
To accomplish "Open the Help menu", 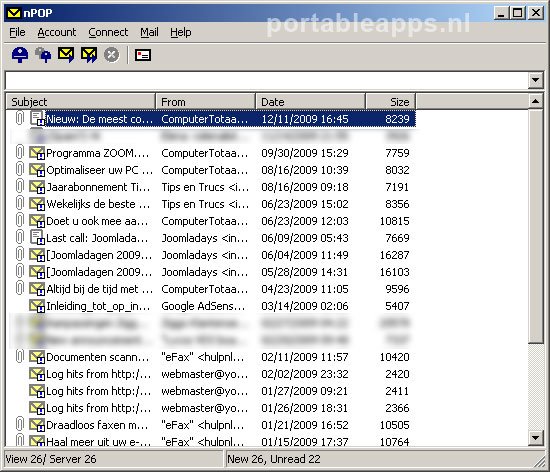I will pos(181,32).
